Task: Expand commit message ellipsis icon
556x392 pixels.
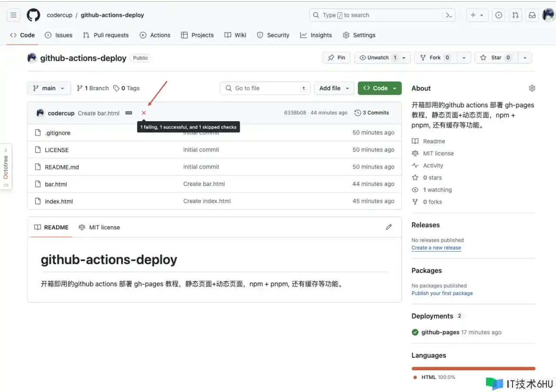Action: pos(129,113)
